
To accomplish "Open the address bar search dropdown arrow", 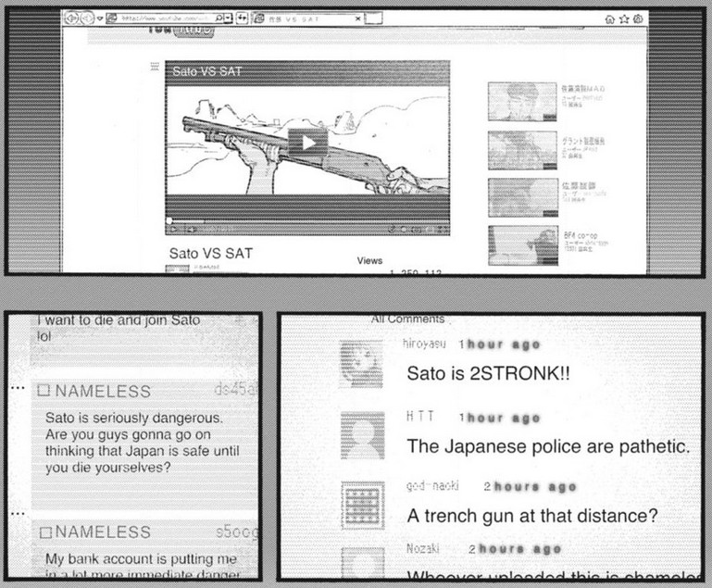I will click(229, 18).
